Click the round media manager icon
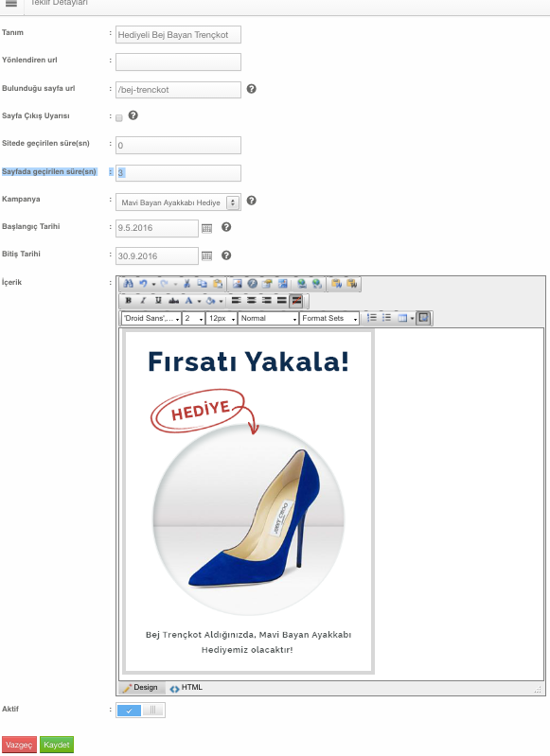The image size is (550, 756). 253,284
